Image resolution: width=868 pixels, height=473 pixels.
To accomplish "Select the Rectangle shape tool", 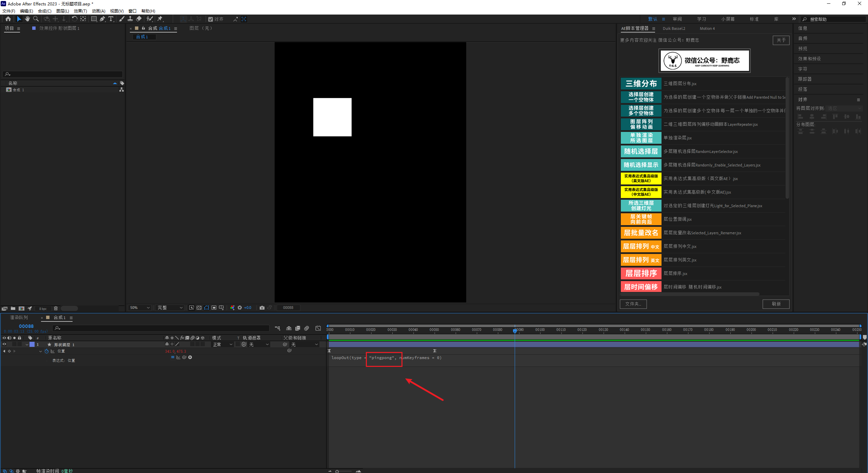I will (94, 19).
